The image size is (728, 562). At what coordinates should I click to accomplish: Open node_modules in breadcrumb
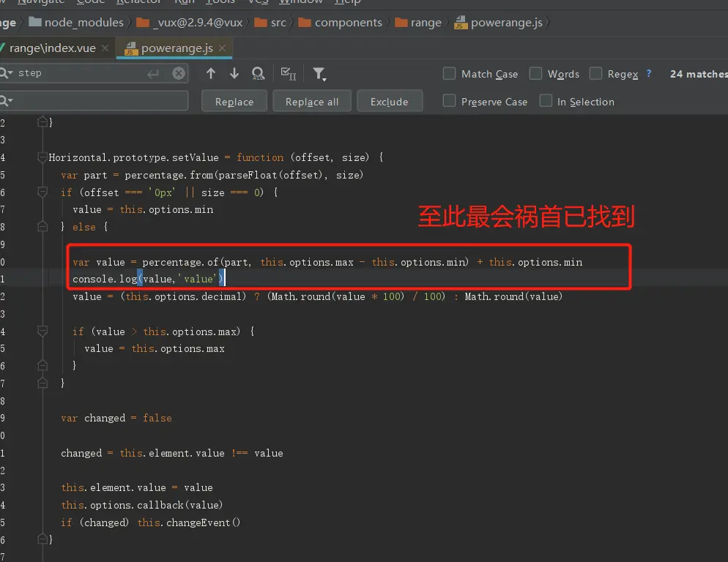coord(76,22)
